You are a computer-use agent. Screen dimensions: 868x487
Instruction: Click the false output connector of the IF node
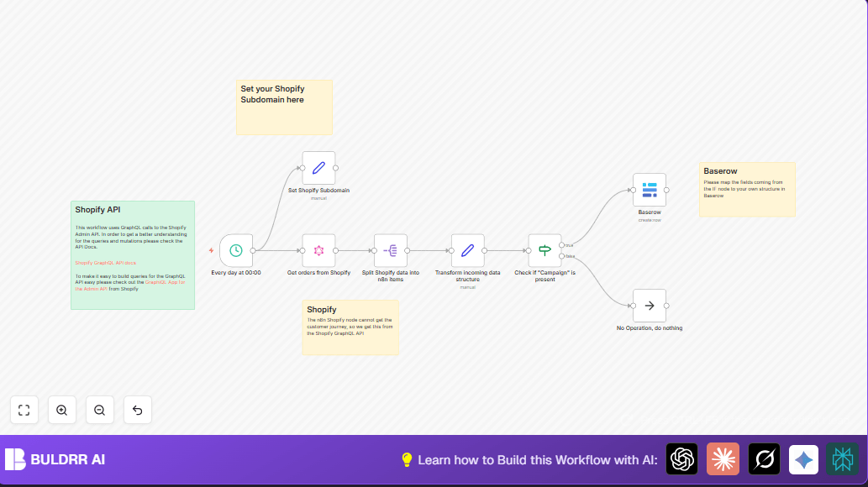[562, 256]
